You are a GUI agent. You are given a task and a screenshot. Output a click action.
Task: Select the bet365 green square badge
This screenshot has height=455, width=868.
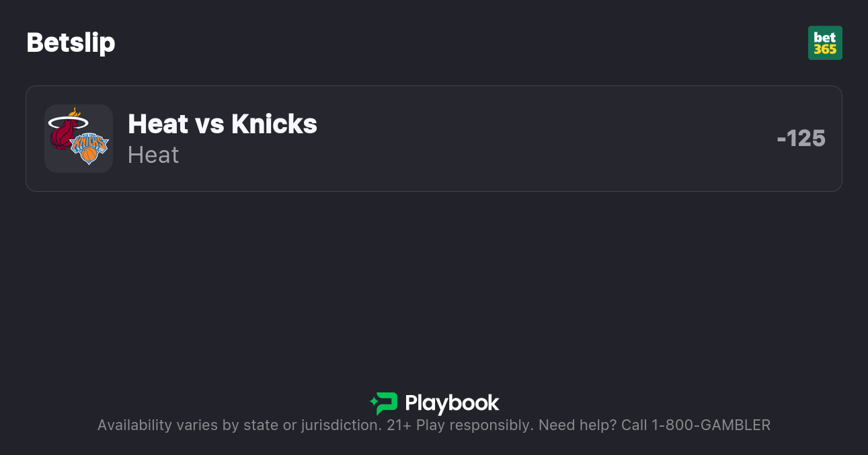[x=825, y=42]
